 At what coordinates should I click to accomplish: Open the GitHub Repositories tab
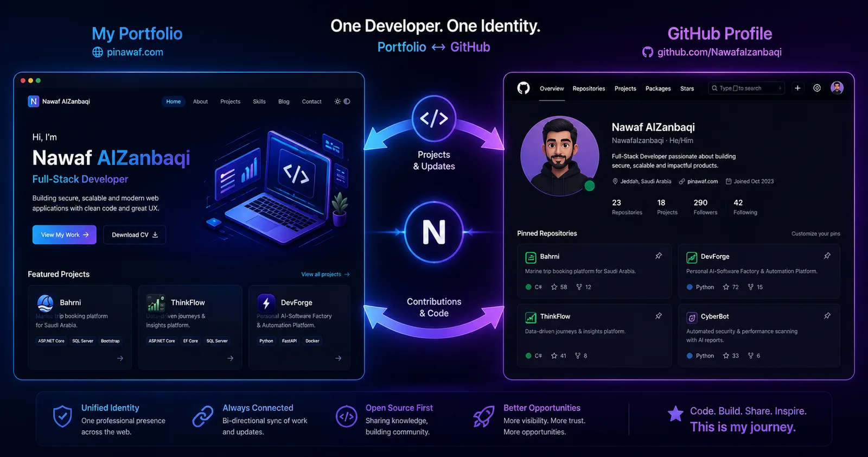pyautogui.click(x=589, y=88)
